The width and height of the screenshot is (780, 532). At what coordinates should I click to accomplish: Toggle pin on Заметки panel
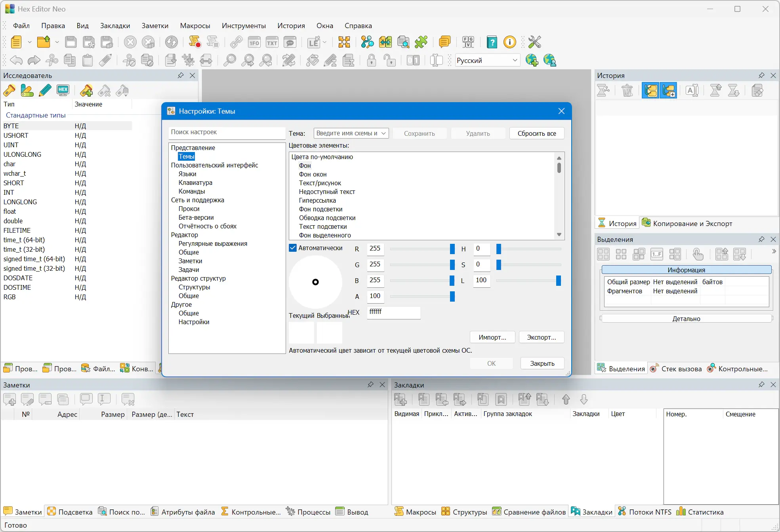click(370, 385)
